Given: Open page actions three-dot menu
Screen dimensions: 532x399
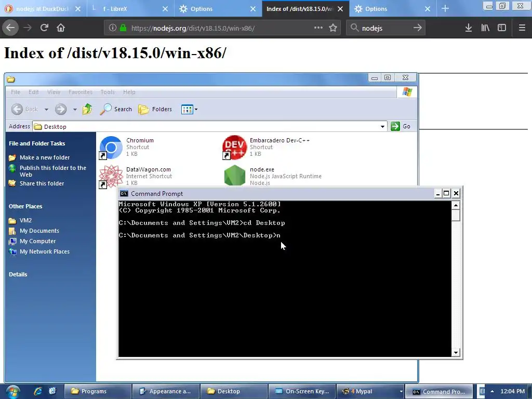Looking at the screenshot, I should pyautogui.click(x=318, y=28).
